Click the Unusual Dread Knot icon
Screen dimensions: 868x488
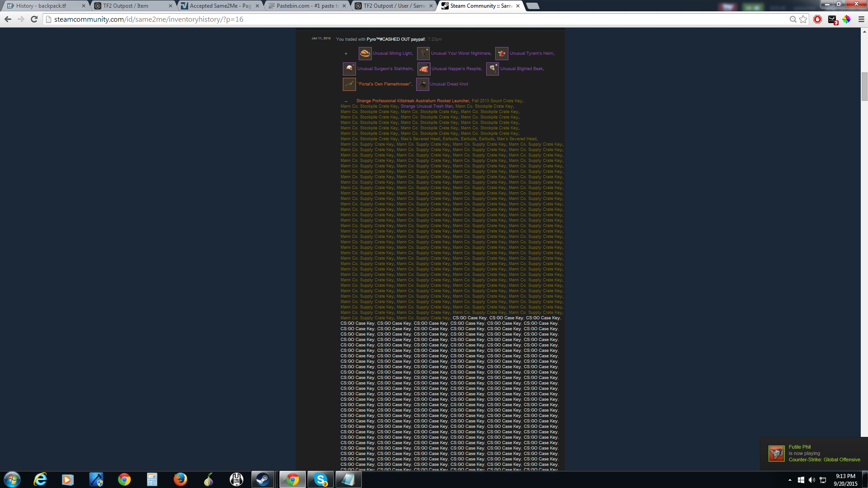[422, 84]
